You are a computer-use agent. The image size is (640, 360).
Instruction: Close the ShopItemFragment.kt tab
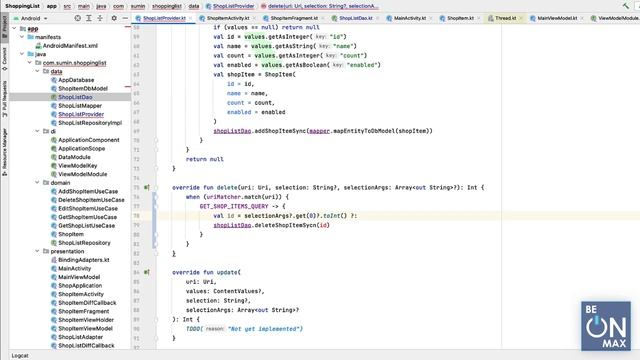click(x=322, y=18)
